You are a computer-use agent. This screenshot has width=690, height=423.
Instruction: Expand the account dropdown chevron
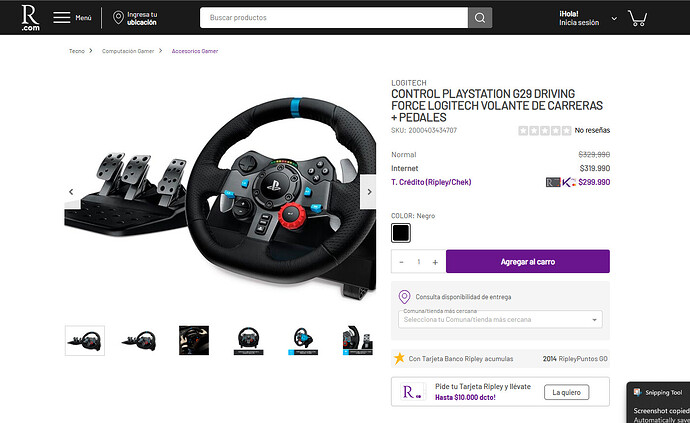tap(614, 18)
